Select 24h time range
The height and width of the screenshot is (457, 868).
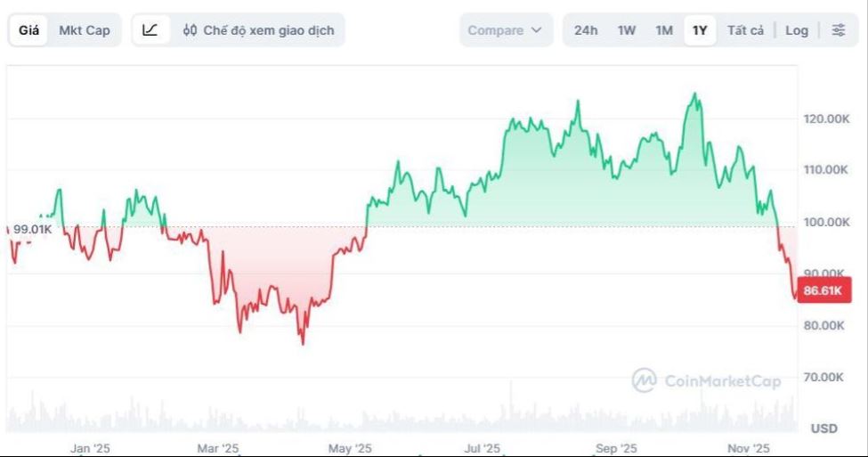coord(586,30)
